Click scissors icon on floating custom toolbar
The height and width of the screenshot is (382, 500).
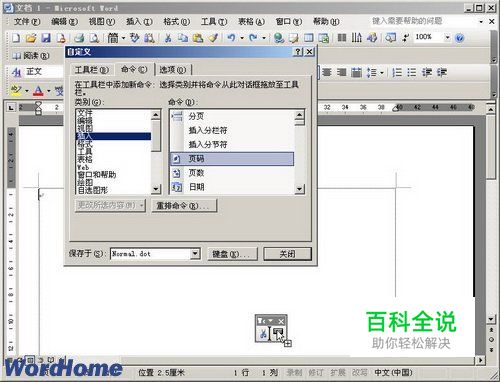[263, 333]
